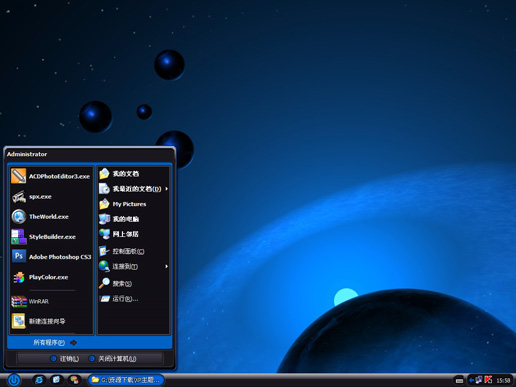Viewport: 516px width, 387px height.
Task: Click the third quick launch icon on taskbar
Action: click(x=74, y=380)
